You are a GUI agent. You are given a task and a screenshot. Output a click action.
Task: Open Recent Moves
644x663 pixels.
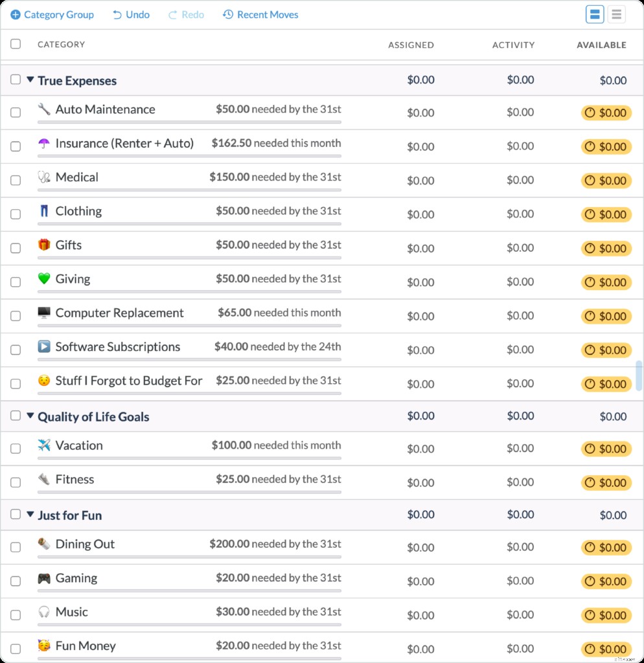(260, 14)
